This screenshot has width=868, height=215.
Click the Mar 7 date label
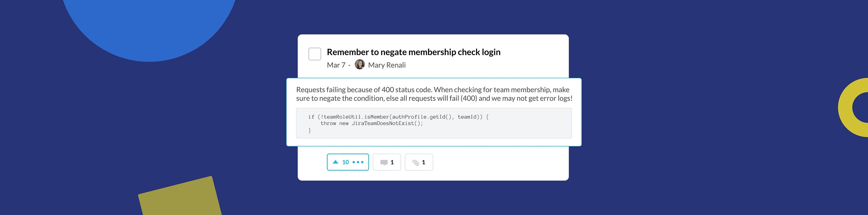(336, 65)
